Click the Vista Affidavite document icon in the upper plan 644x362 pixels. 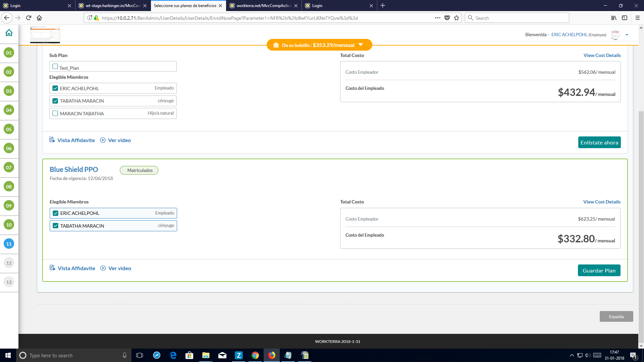click(x=52, y=140)
